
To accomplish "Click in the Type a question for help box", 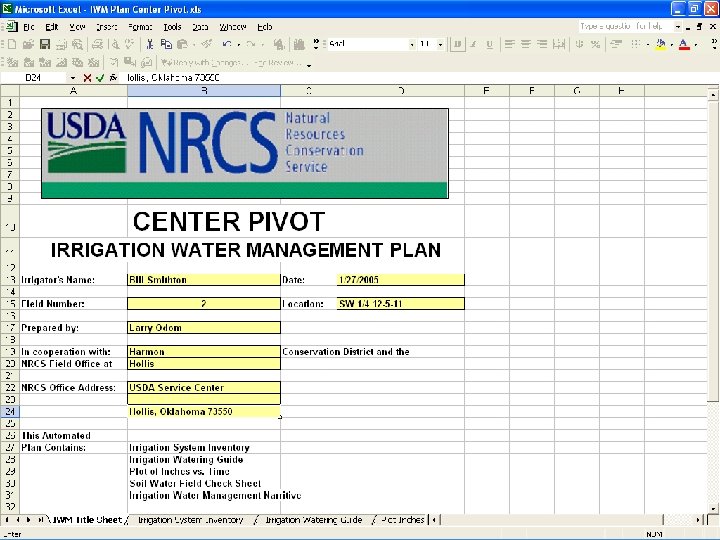I will click(625, 27).
